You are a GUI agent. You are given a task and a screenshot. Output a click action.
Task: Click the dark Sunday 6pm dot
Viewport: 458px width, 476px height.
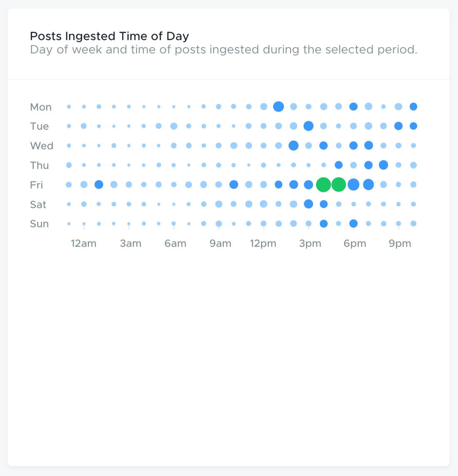pos(353,223)
